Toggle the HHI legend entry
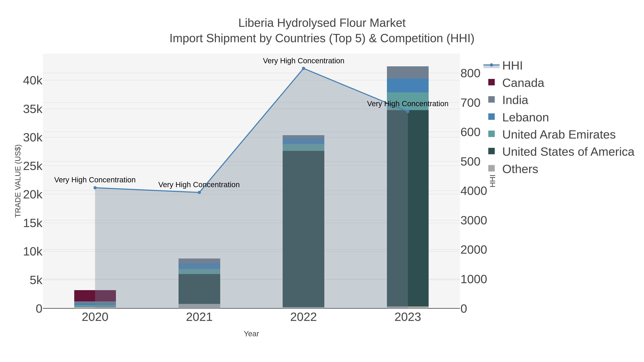This screenshot has height=362, width=644. tap(503, 66)
